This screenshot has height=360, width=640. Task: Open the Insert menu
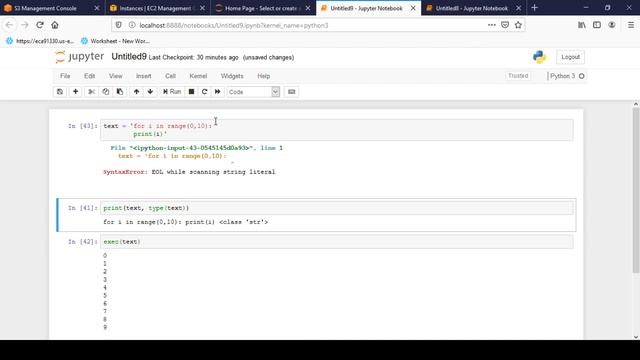point(144,76)
